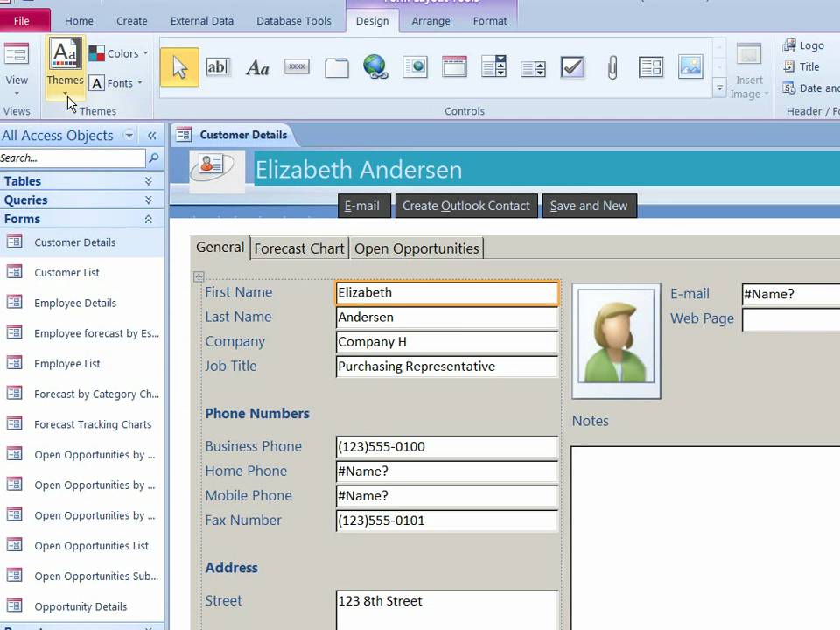The width and height of the screenshot is (840, 630).
Task: Choose the Text Box control
Action: pos(218,67)
